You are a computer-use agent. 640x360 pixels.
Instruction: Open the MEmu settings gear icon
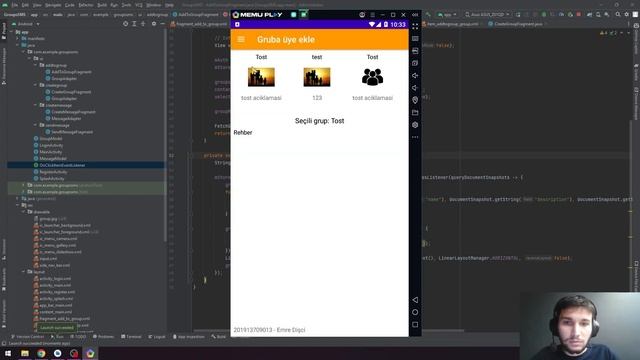[x=415, y=125]
